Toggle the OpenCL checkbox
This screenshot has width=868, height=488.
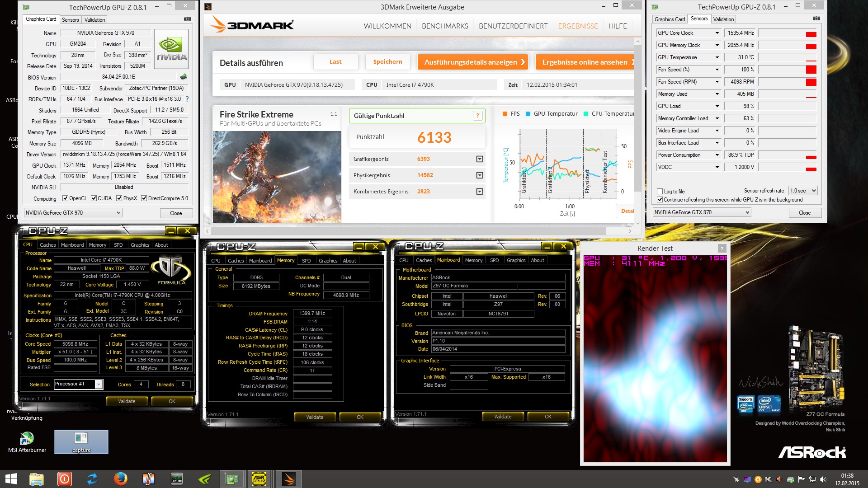click(65, 198)
